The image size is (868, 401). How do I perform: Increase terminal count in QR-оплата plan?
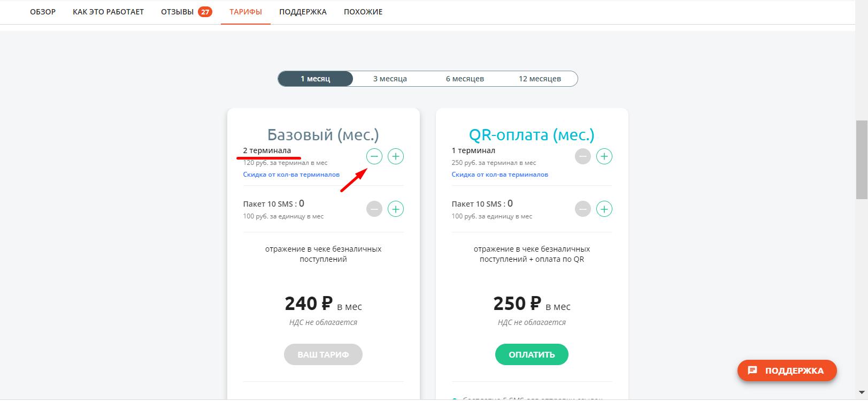point(604,156)
